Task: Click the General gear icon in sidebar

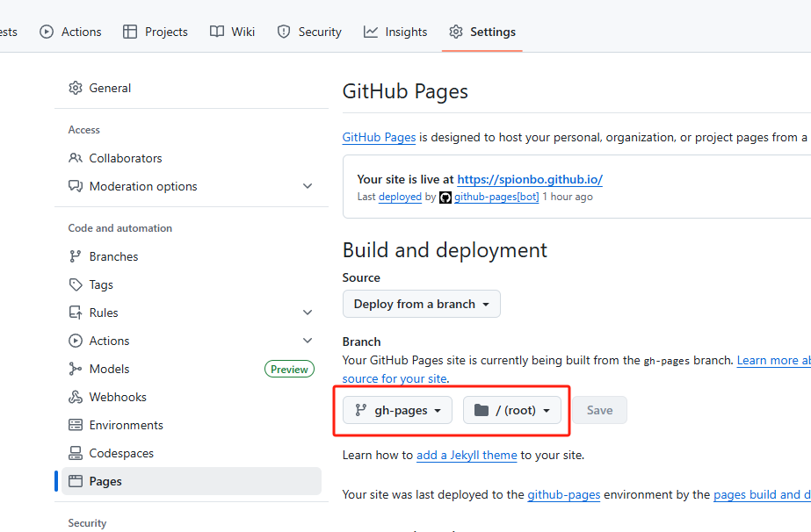Action: [76, 88]
